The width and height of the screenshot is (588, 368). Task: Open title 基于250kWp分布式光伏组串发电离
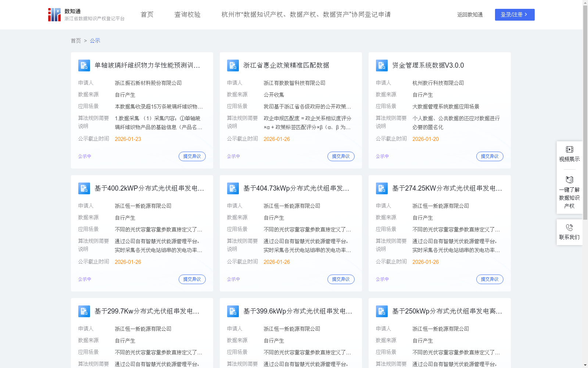click(447, 311)
